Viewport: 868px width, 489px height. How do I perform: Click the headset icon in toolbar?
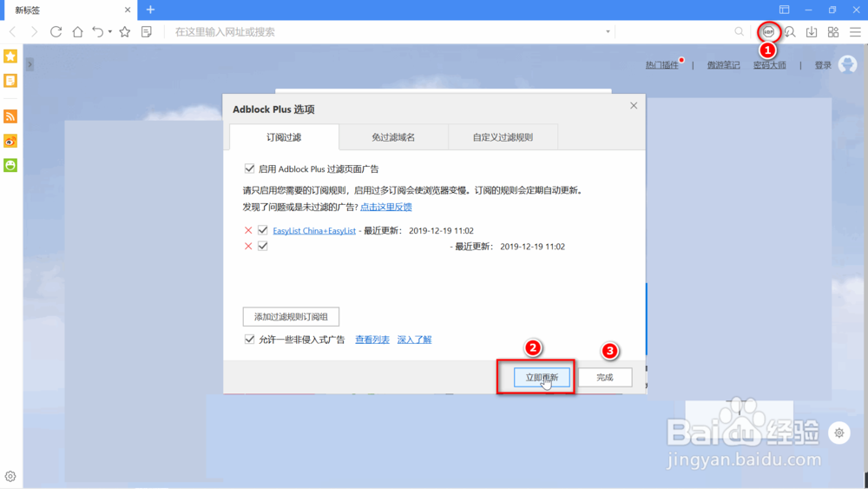pos(790,32)
